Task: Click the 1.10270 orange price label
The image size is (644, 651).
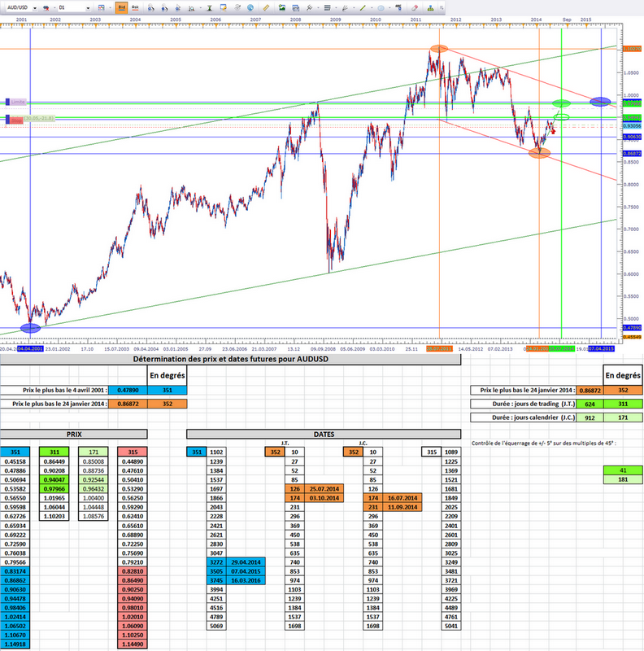Action: [x=632, y=49]
